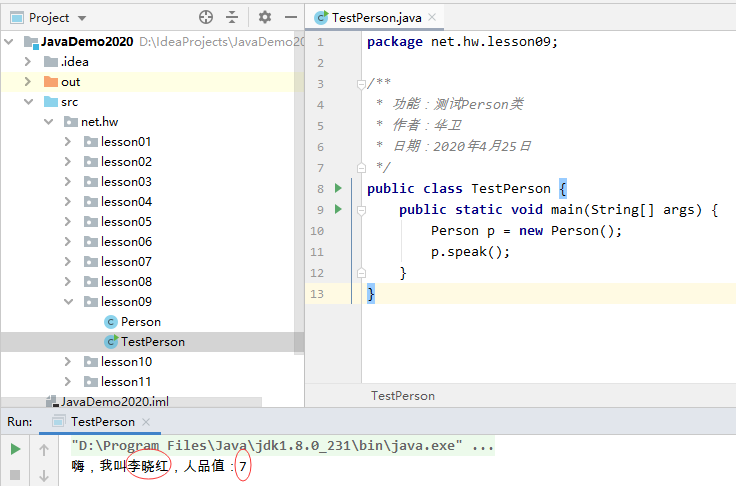Collapse the src folder

(29, 102)
